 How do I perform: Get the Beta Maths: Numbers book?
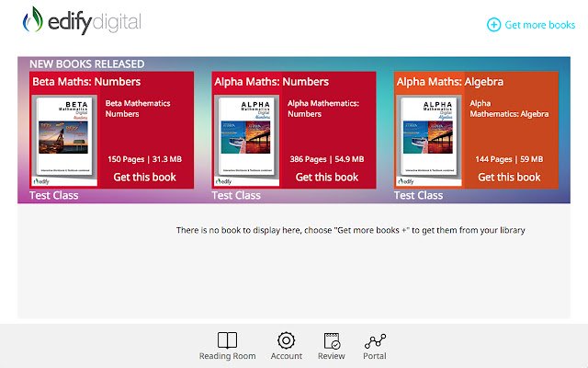coord(145,178)
